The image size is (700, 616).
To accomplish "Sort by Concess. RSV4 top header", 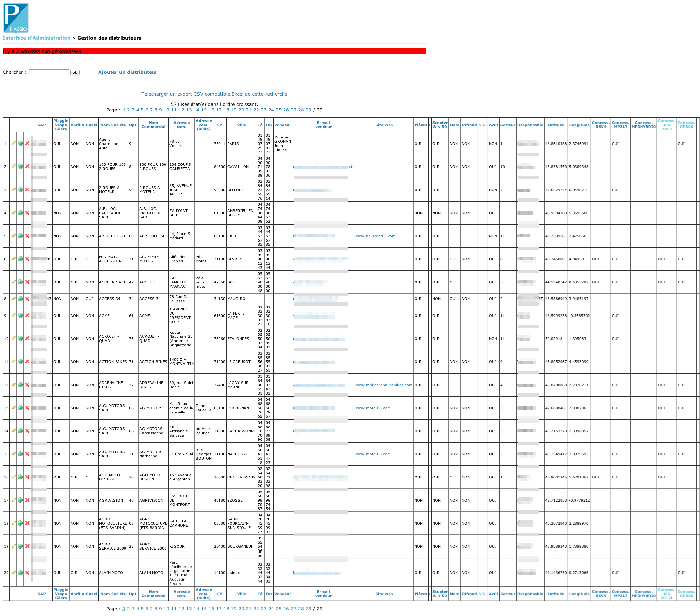I will [601, 125].
